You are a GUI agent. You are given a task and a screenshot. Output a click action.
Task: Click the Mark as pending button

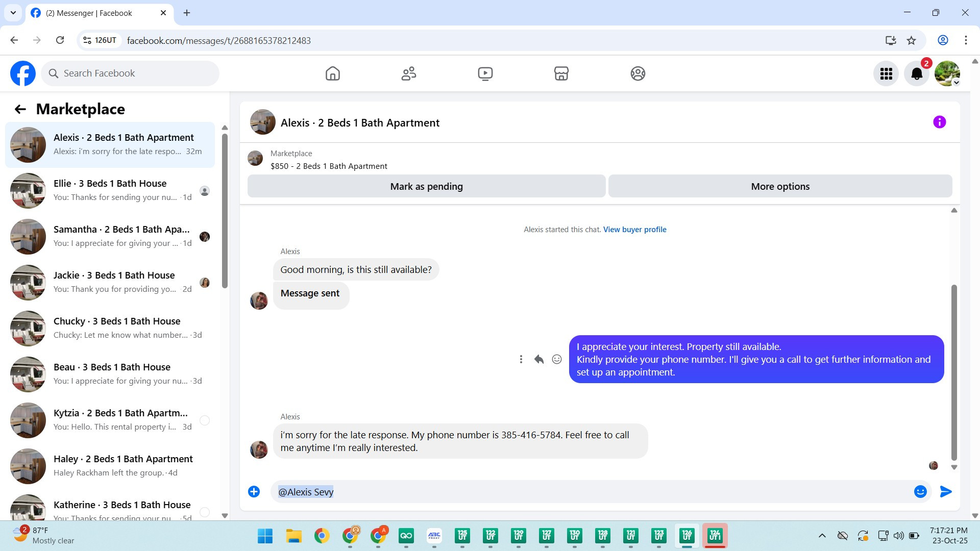(426, 186)
